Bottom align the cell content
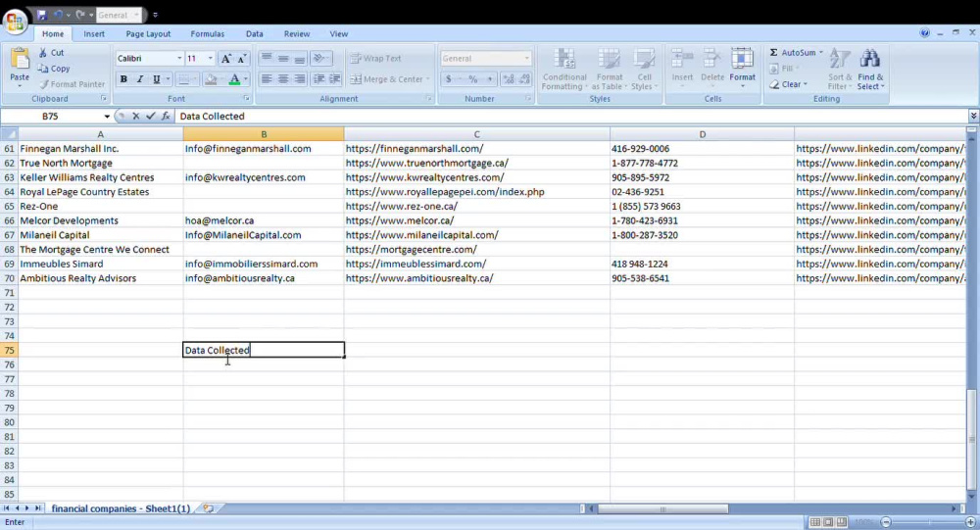 tap(300, 58)
